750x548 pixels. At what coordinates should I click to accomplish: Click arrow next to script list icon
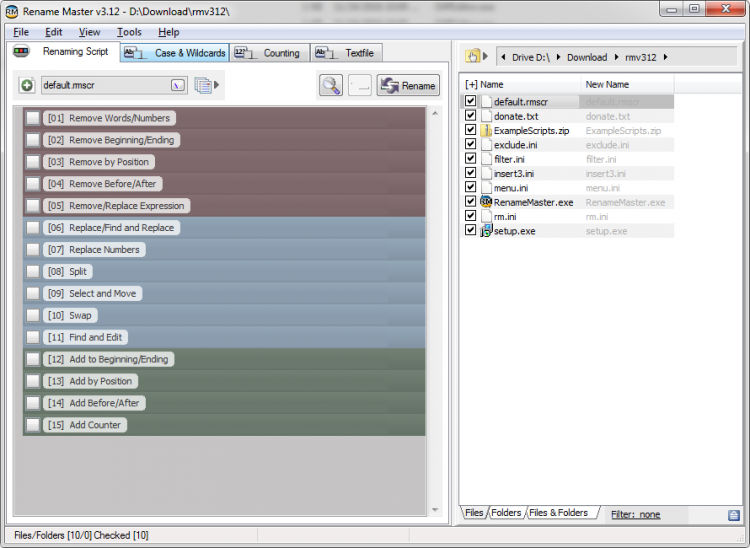click(x=217, y=85)
